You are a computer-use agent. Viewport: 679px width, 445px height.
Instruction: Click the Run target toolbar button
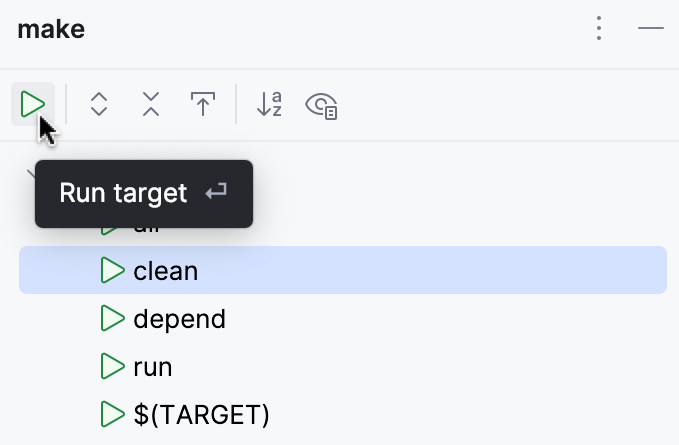(33, 104)
